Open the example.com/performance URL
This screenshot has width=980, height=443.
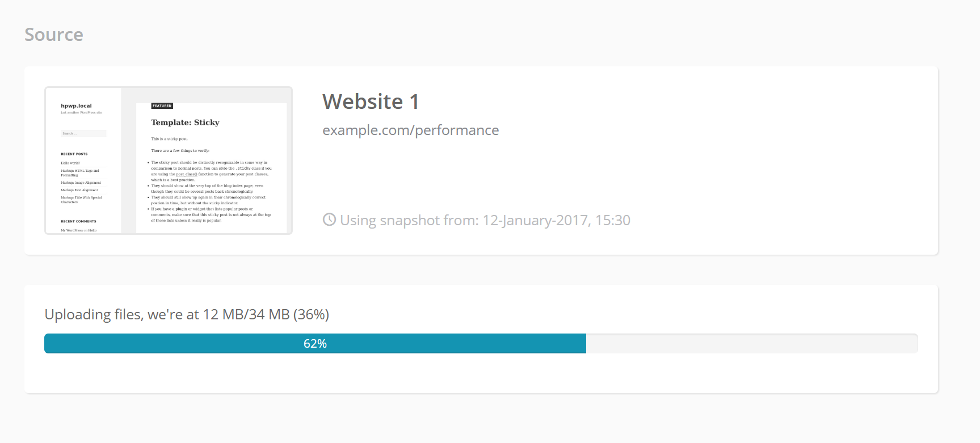click(410, 130)
